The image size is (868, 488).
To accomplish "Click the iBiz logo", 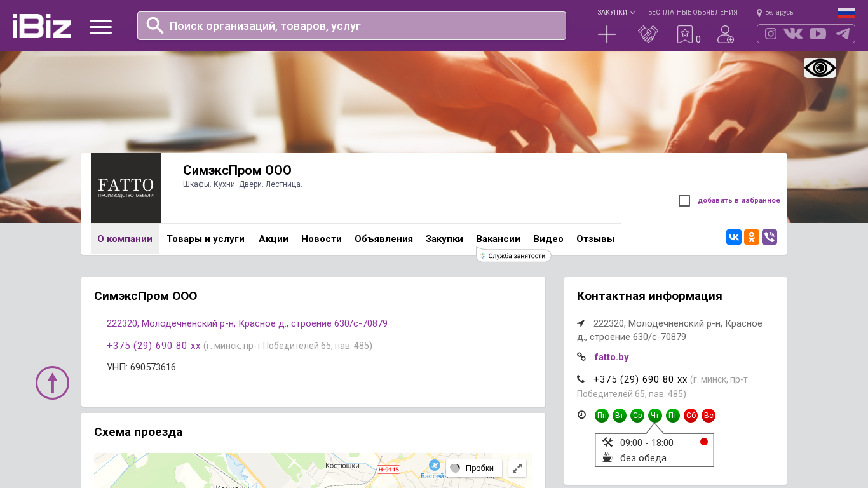I will tap(41, 26).
